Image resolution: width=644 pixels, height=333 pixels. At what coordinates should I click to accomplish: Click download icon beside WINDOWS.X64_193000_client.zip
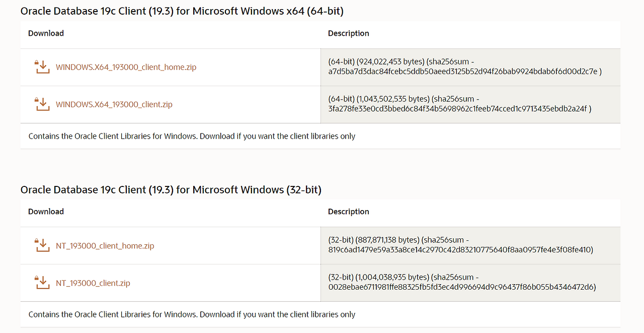click(x=42, y=104)
